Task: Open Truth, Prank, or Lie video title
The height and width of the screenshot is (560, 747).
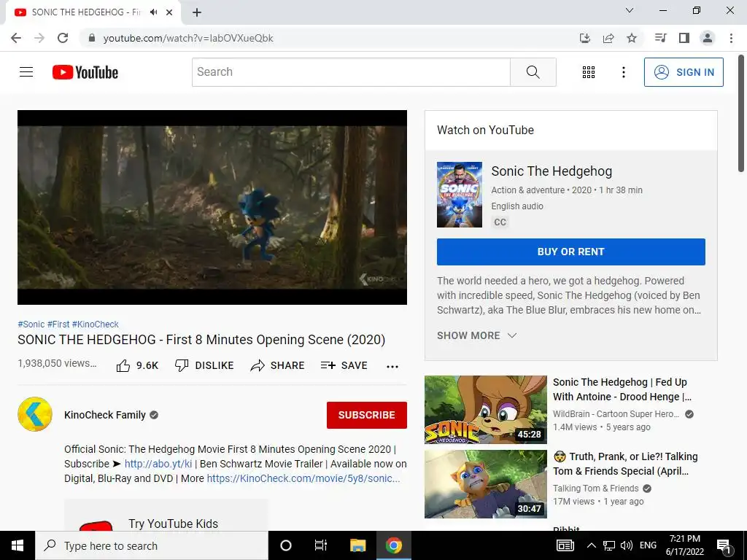Action: (625, 464)
